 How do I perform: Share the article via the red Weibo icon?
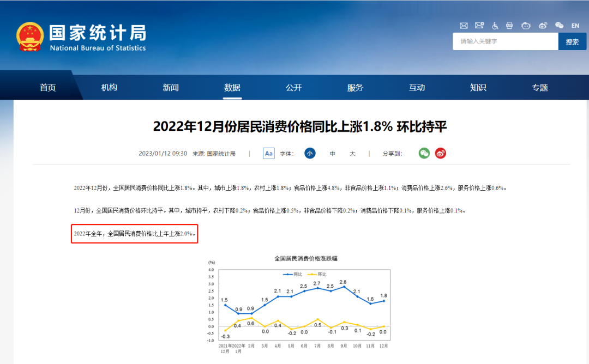pyautogui.click(x=440, y=153)
